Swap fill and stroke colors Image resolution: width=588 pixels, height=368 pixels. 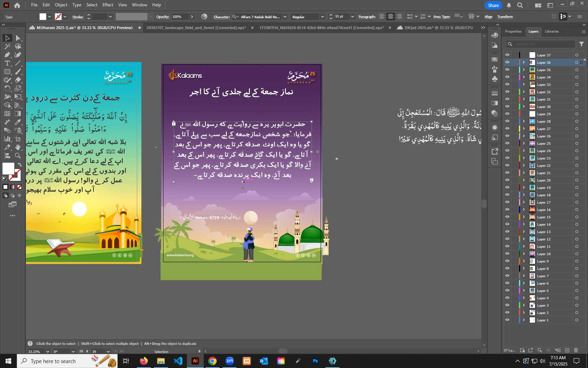[20, 164]
